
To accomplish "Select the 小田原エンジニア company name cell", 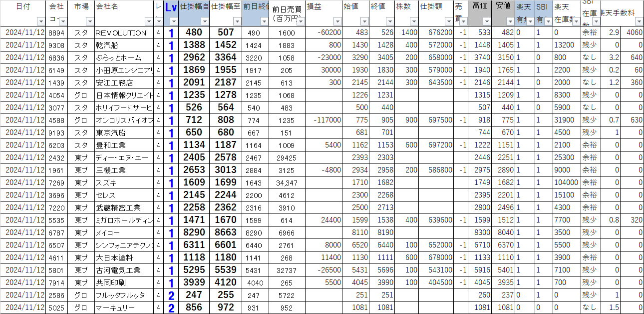I will (x=124, y=70).
